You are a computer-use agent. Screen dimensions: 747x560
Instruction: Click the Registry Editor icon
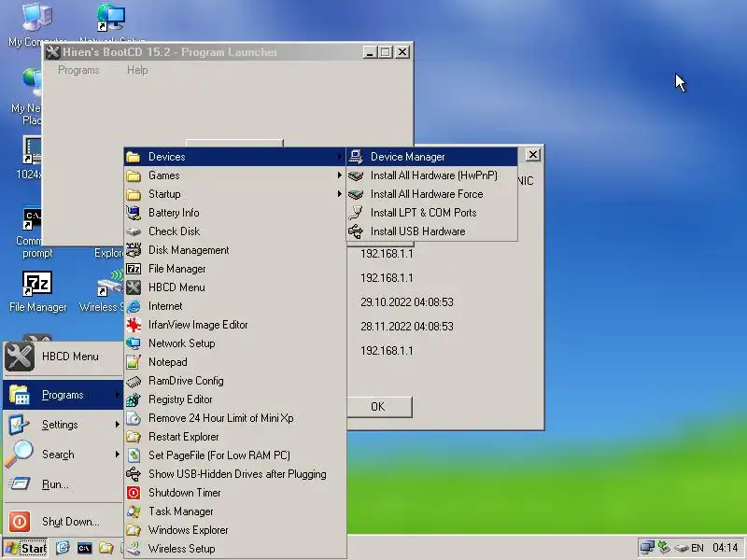[x=134, y=399]
